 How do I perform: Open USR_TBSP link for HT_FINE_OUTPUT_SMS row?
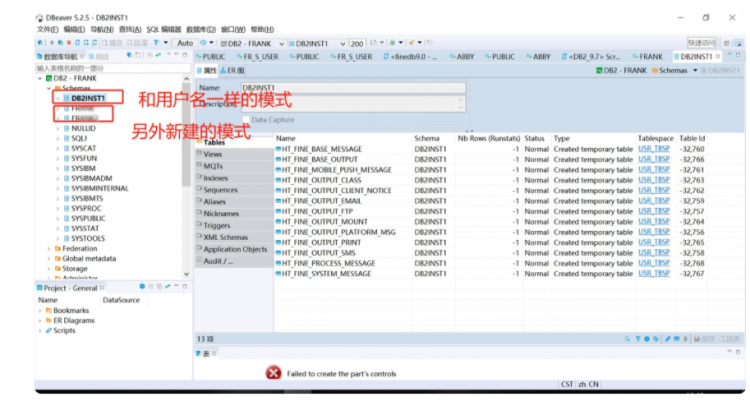(x=654, y=252)
